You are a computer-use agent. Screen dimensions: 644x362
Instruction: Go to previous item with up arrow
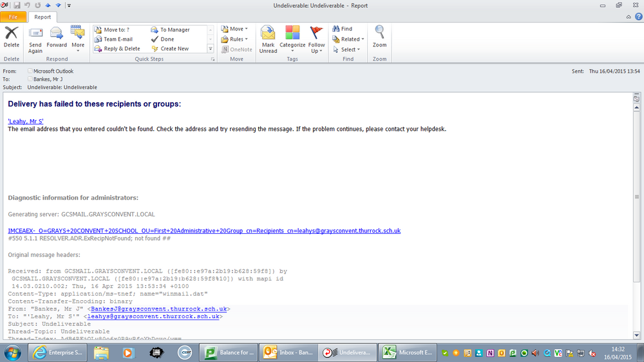click(48, 5)
